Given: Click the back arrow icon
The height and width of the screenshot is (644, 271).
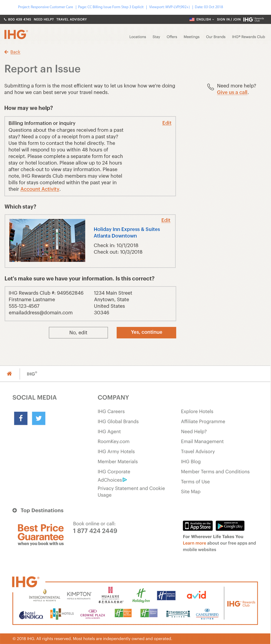Looking at the screenshot, I should (x=6, y=52).
